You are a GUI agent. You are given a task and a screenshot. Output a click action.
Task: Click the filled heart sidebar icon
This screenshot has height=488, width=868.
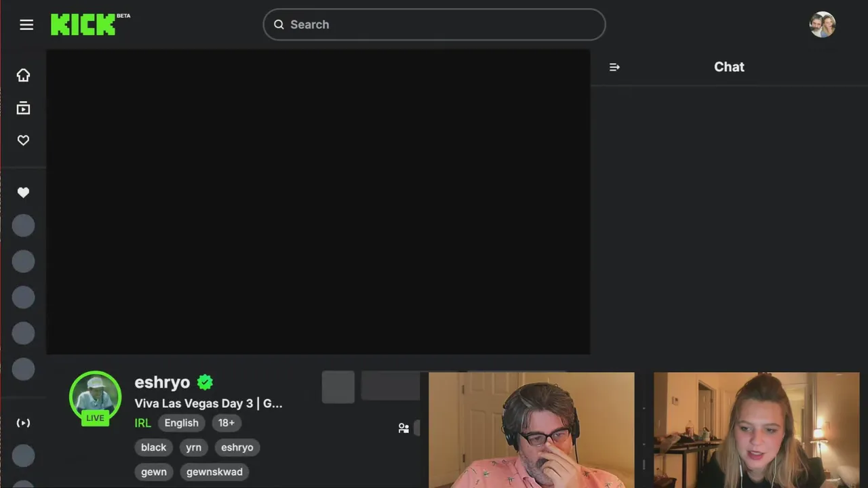(24, 192)
